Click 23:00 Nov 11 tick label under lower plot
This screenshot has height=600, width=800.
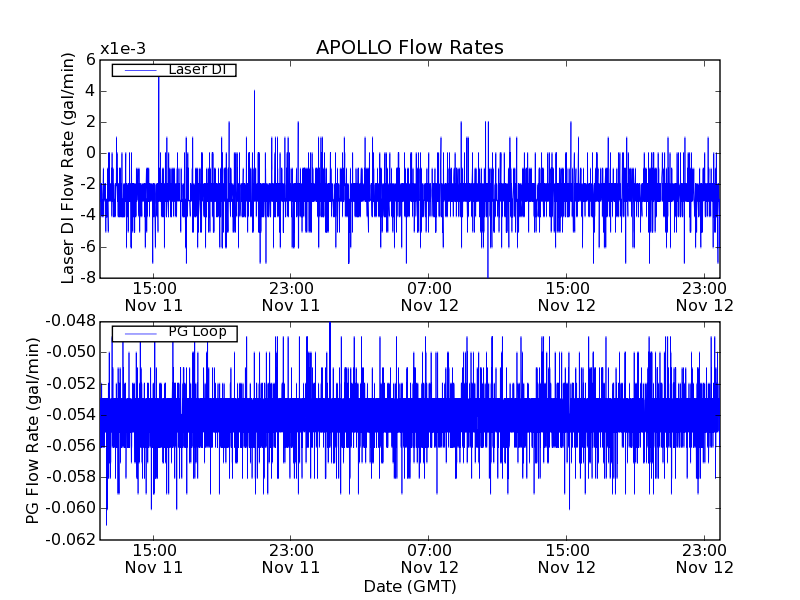click(291, 558)
